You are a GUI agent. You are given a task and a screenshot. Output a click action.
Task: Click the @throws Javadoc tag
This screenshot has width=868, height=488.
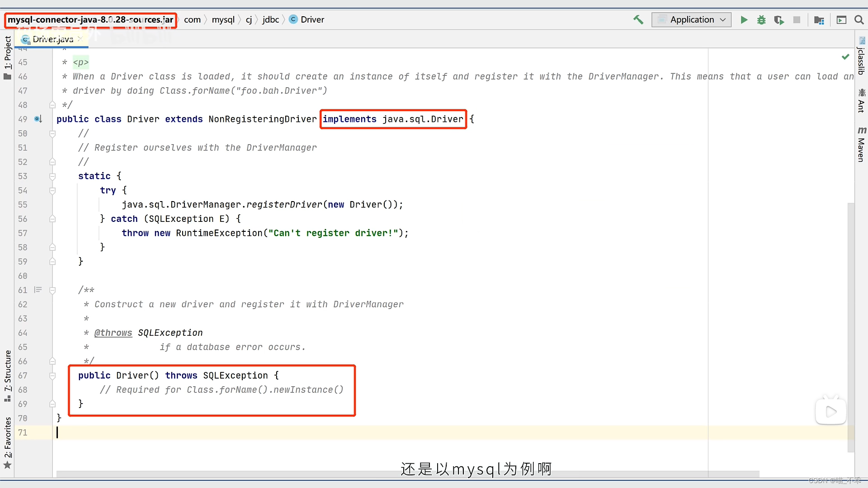(x=113, y=333)
